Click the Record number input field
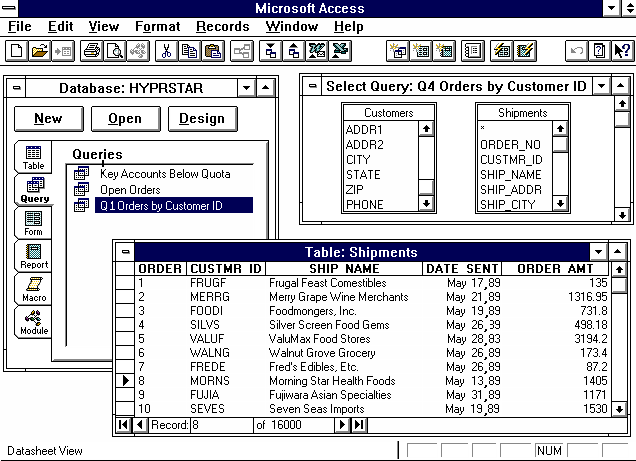The width and height of the screenshot is (636, 461). pyautogui.click(x=221, y=425)
